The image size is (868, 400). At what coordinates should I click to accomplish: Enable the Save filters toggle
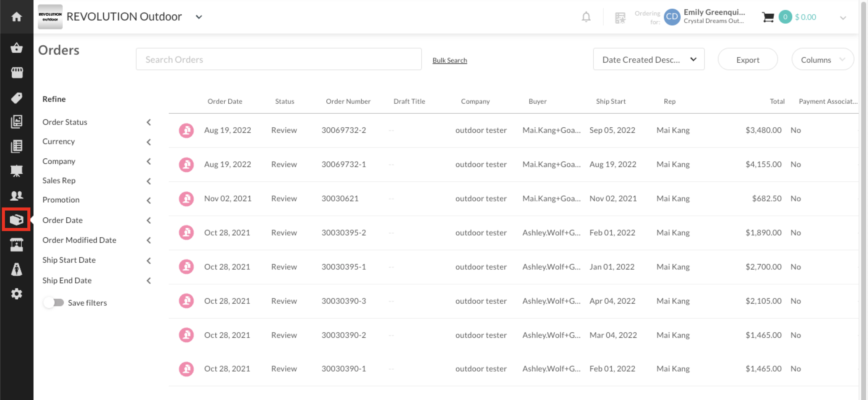pyautogui.click(x=54, y=302)
